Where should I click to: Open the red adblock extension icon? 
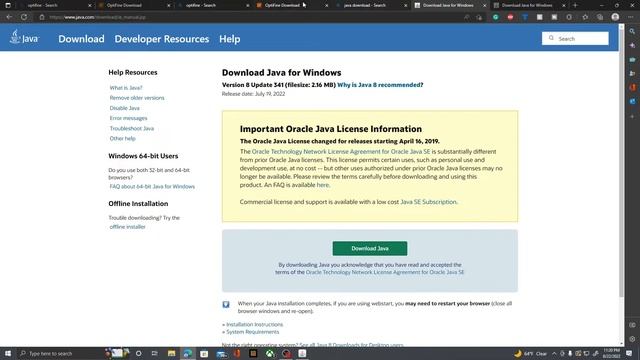(x=510, y=17)
